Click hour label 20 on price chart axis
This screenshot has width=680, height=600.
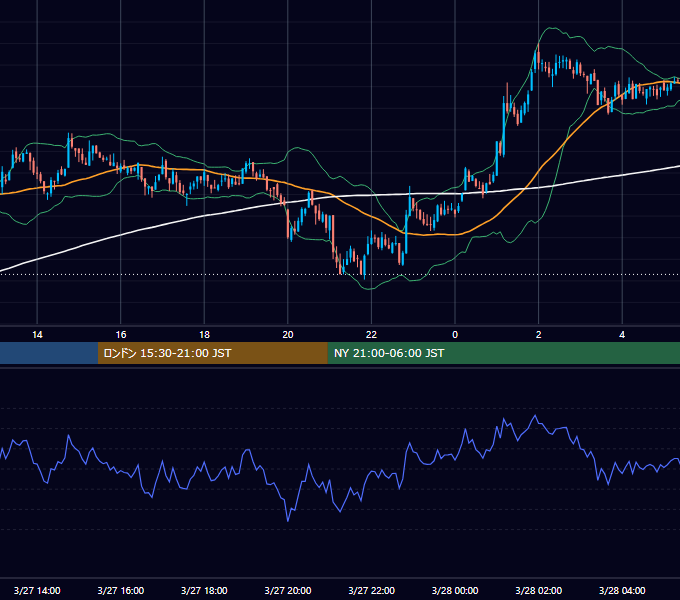[288, 335]
